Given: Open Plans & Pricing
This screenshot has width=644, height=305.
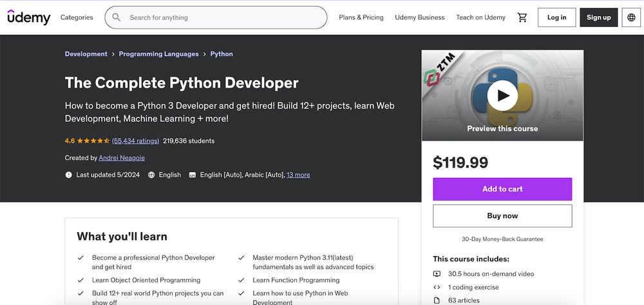Looking at the screenshot, I should (x=361, y=17).
